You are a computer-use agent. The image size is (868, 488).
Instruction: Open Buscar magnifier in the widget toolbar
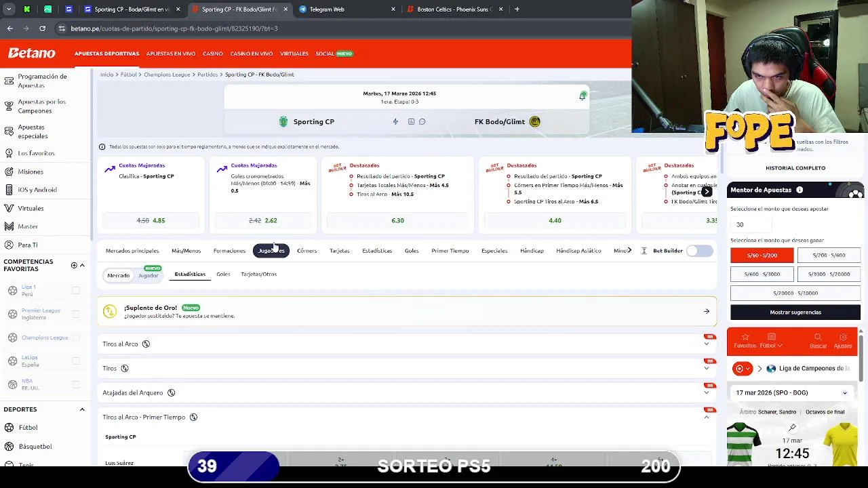(818, 341)
